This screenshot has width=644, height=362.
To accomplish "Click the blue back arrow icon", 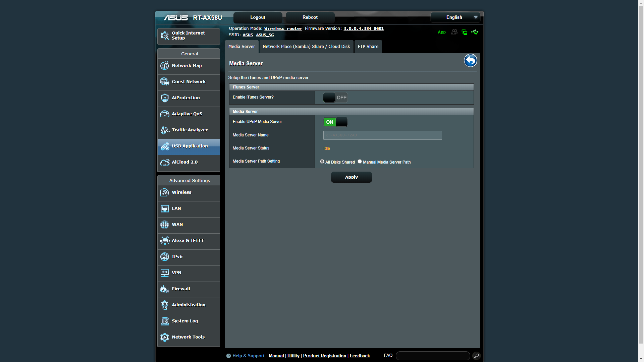I will point(470,61).
